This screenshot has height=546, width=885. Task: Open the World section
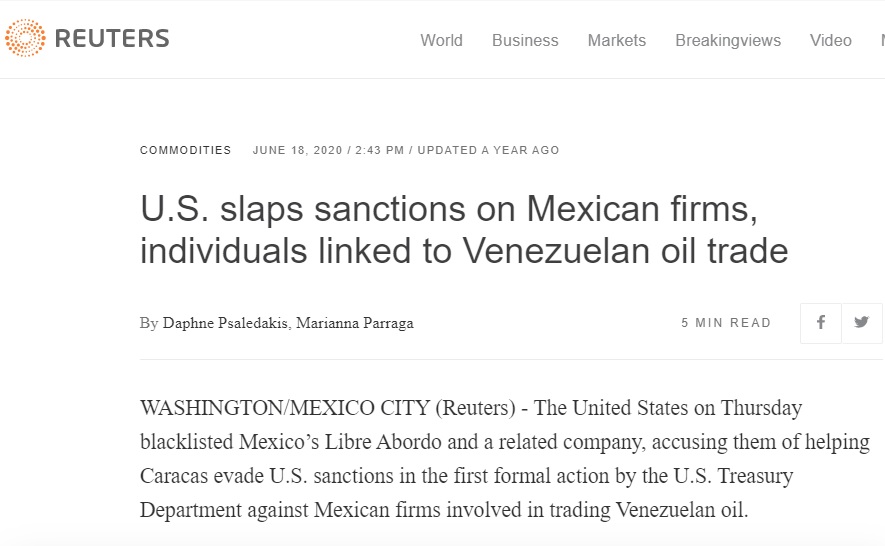pyautogui.click(x=441, y=41)
